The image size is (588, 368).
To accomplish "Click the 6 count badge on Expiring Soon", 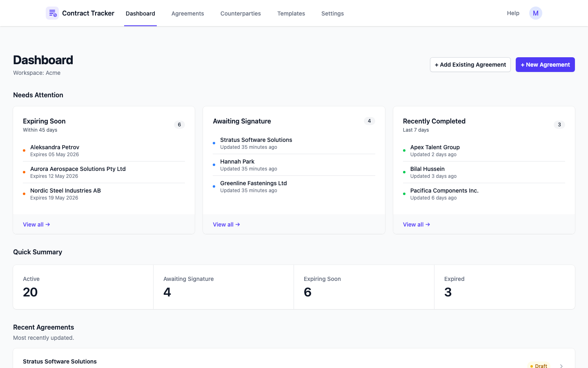I will click(x=179, y=125).
